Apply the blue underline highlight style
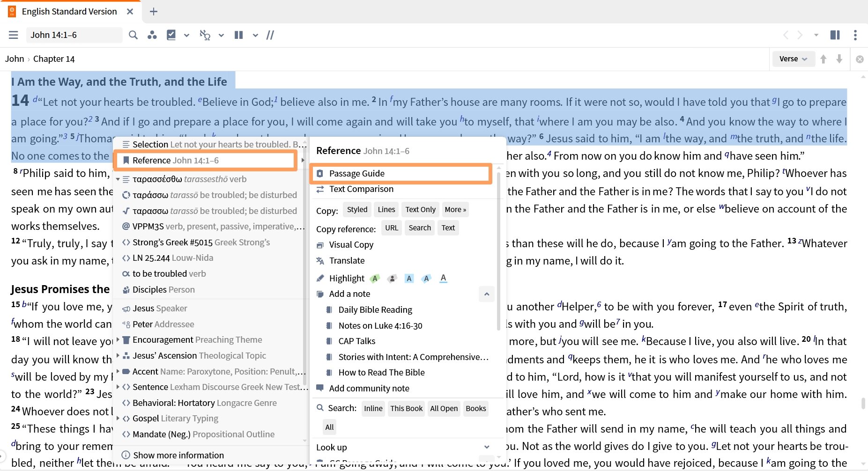 click(x=443, y=279)
